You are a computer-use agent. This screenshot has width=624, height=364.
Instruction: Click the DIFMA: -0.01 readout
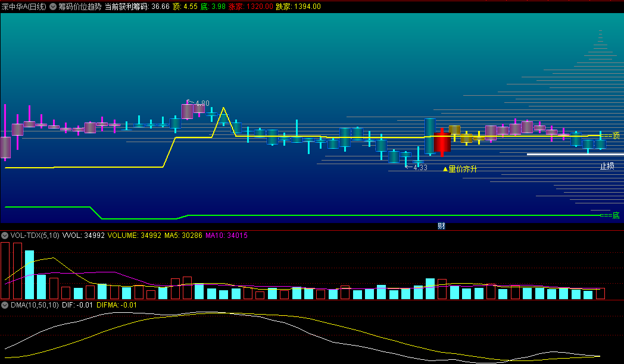click(x=117, y=305)
